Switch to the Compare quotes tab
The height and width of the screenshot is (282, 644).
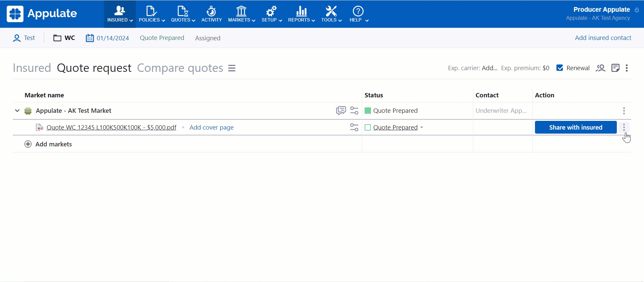[x=180, y=68]
